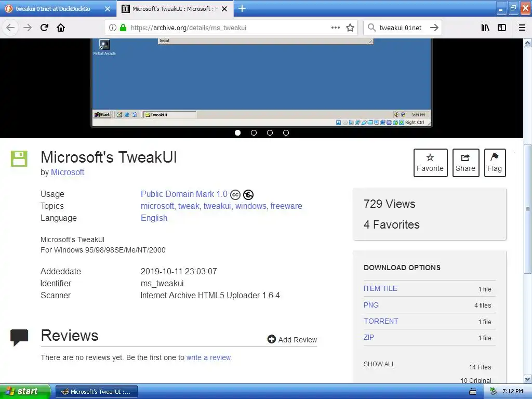Click the public domain mark icon
Viewport: 532px width, 399px height.
(248, 195)
